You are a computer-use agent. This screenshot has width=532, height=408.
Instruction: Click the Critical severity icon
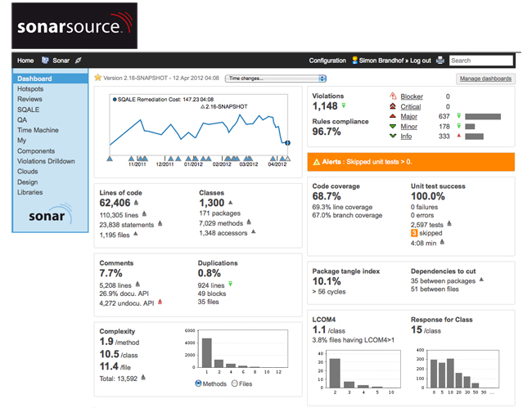pyautogui.click(x=393, y=106)
